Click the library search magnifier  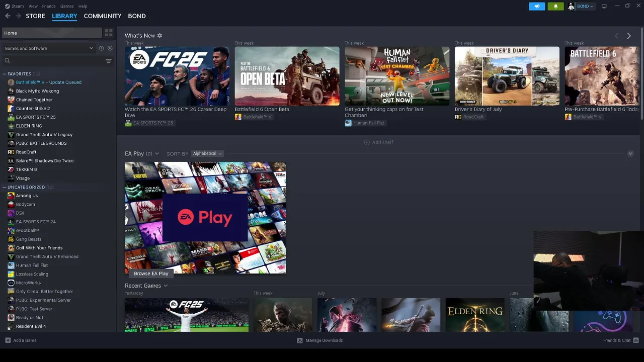coord(7,61)
